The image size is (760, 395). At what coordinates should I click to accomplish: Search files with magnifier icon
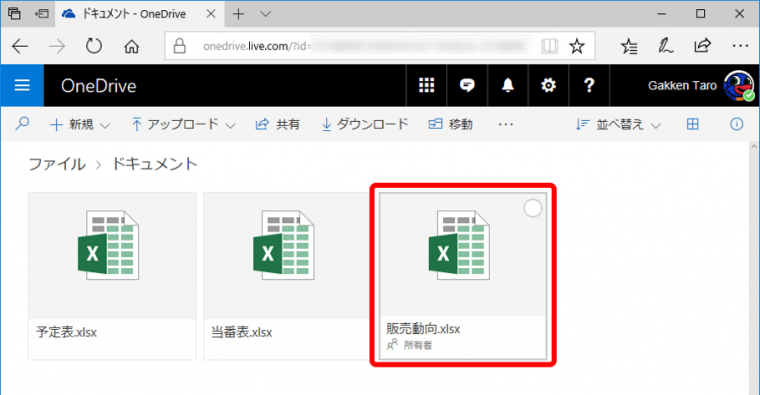click(22, 124)
